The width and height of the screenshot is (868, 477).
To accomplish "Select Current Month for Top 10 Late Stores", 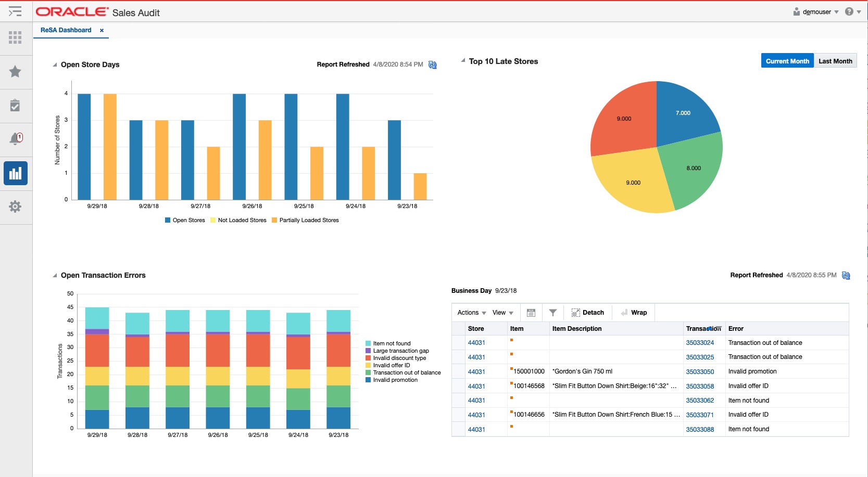I will tap(787, 61).
